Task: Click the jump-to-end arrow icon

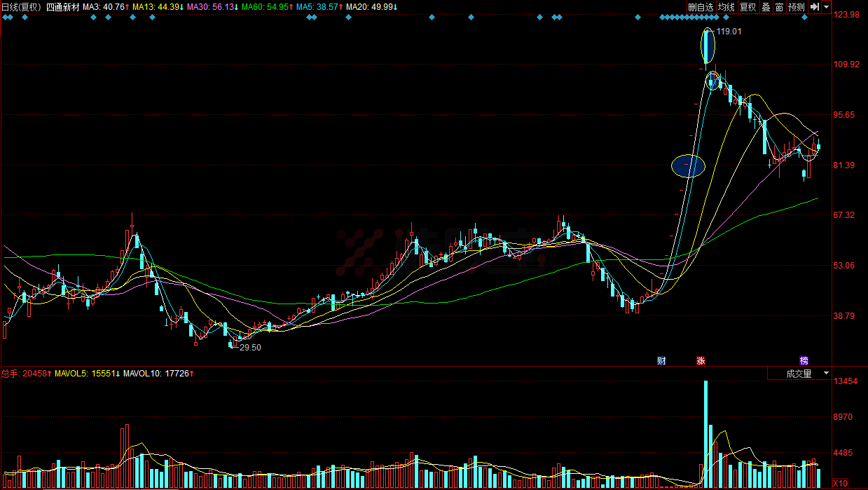Action: pyautogui.click(x=815, y=7)
